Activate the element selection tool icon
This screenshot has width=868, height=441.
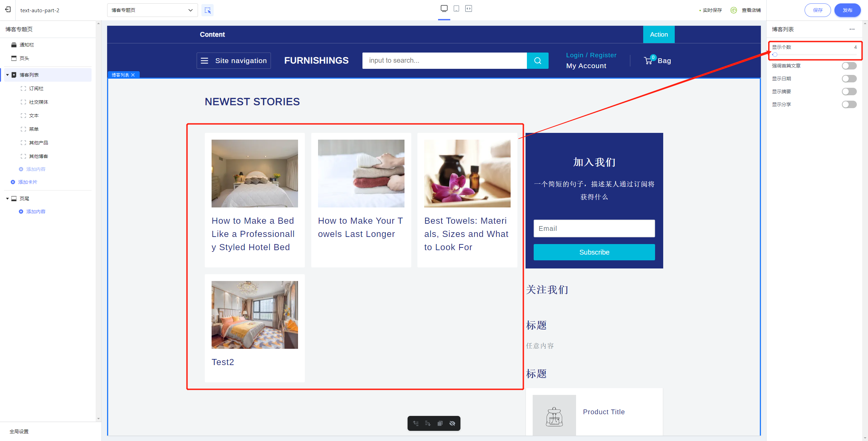(208, 10)
